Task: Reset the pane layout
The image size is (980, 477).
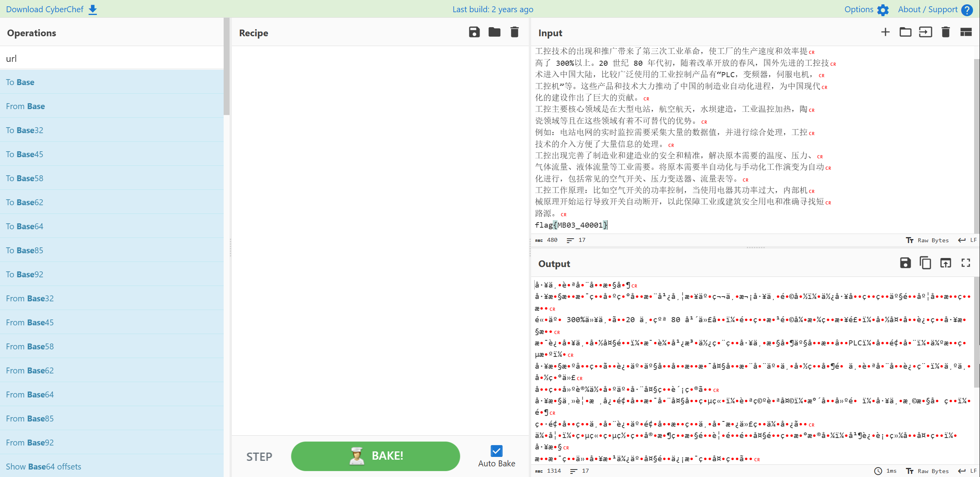Action: click(x=966, y=32)
